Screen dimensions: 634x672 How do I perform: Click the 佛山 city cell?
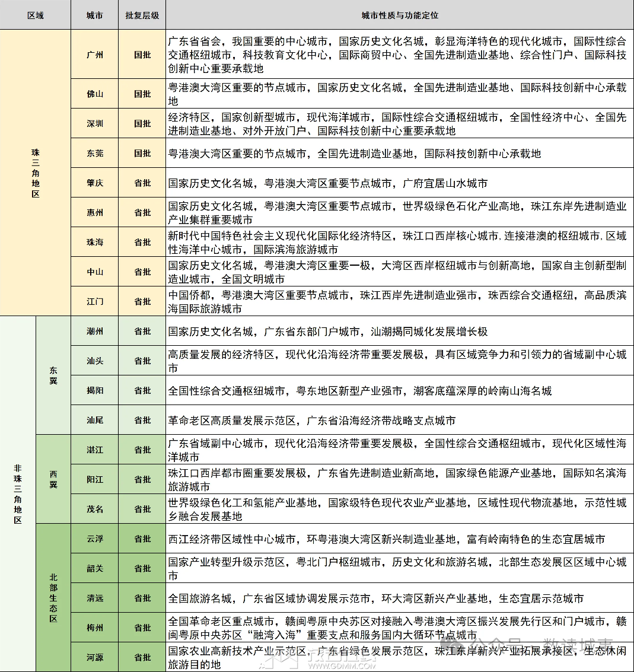(x=94, y=94)
